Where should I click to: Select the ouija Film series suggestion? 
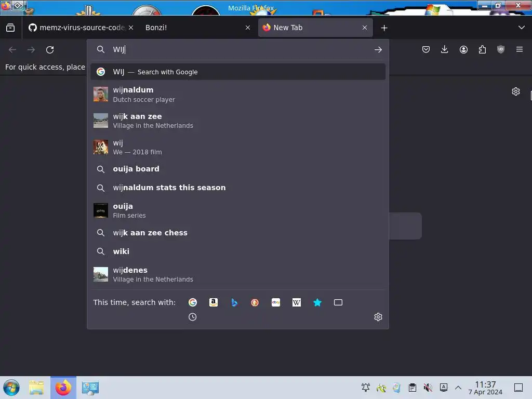click(238, 210)
